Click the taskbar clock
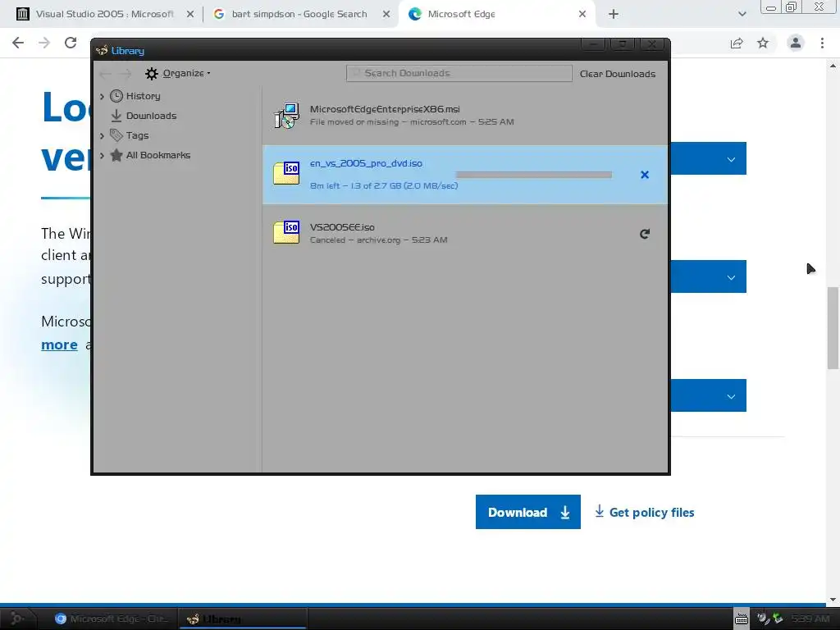Screen dimensions: 840x630 (810, 619)
